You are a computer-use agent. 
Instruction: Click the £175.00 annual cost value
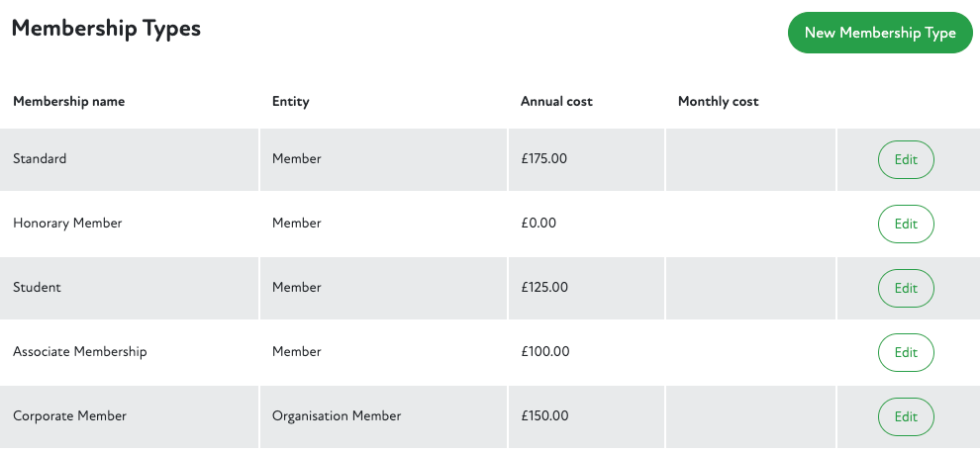click(544, 158)
